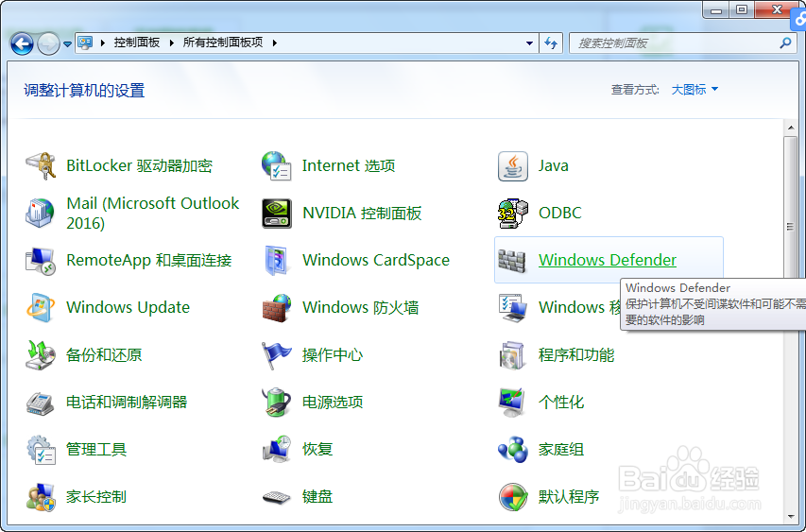Viewport: 806px width, 532px height.
Task: Open RemoteApp 和桌面连接 icon
Action: pos(41,261)
